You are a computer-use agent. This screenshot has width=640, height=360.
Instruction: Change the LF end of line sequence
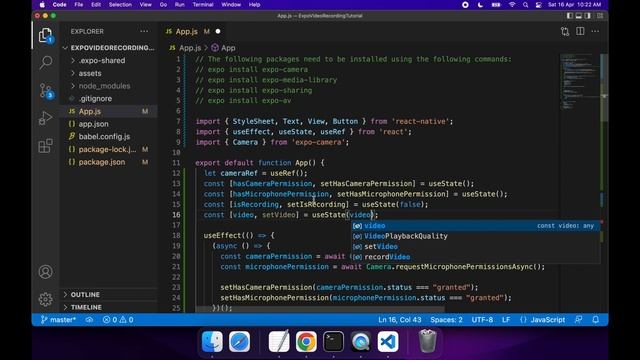pos(506,320)
